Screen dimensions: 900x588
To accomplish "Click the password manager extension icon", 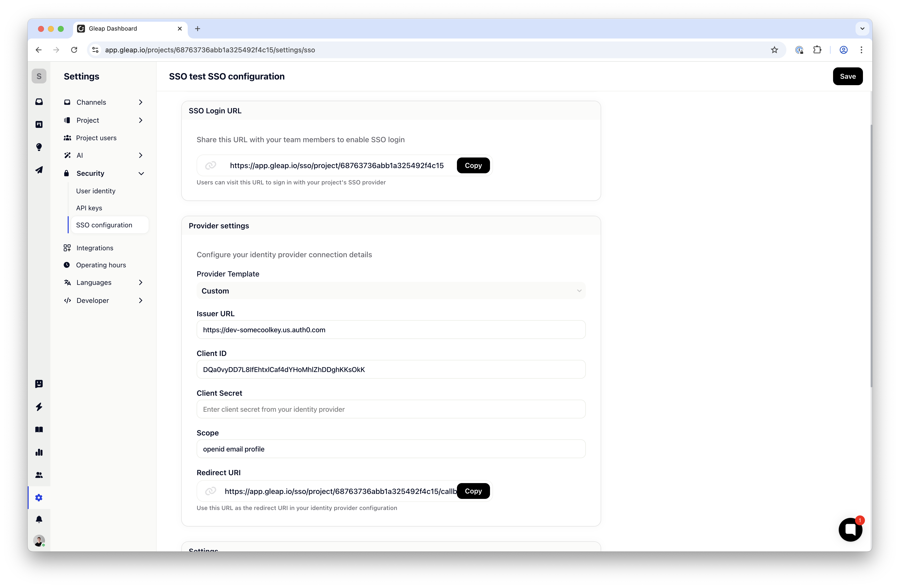I will tap(799, 50).
